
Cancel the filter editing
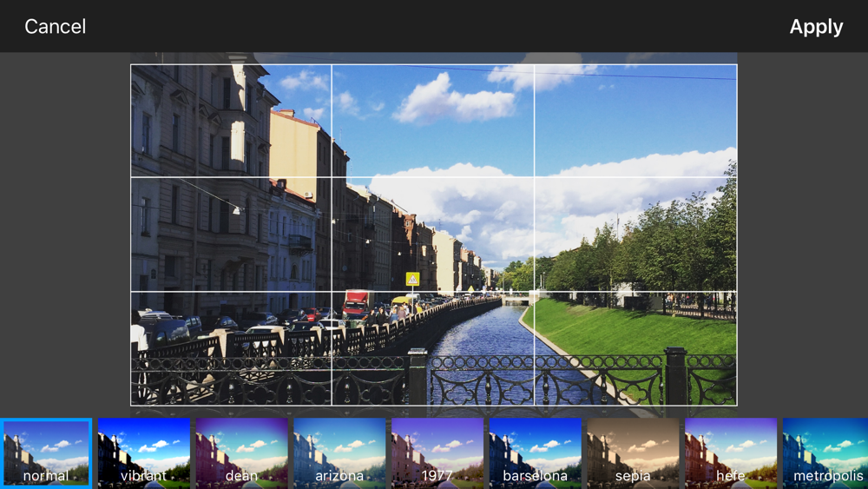point(55,26)
